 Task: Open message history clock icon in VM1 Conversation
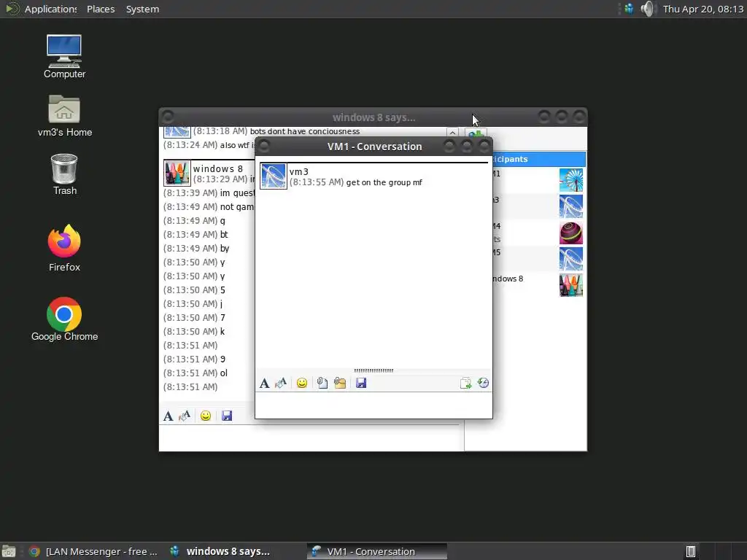point(483,383)
